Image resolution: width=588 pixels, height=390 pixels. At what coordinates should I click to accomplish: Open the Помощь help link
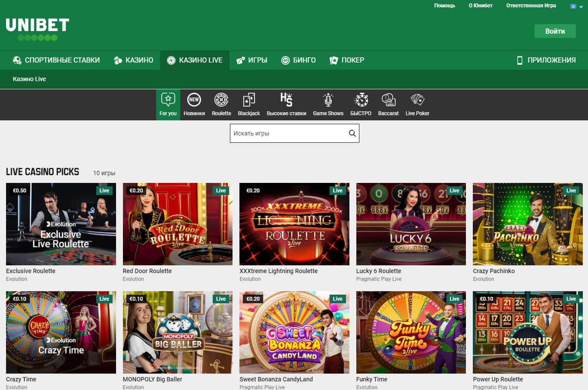point(444,6)
